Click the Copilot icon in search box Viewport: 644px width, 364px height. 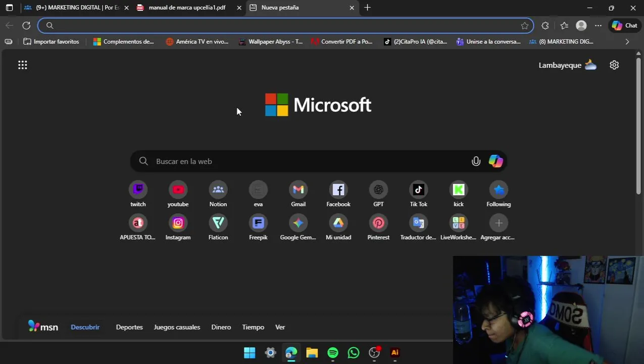pyautogui.click(x=496, y=161)
